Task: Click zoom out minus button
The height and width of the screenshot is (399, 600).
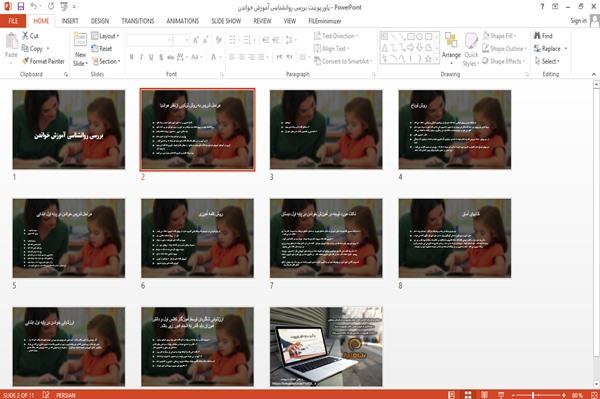Action: (x=514, y=395)
